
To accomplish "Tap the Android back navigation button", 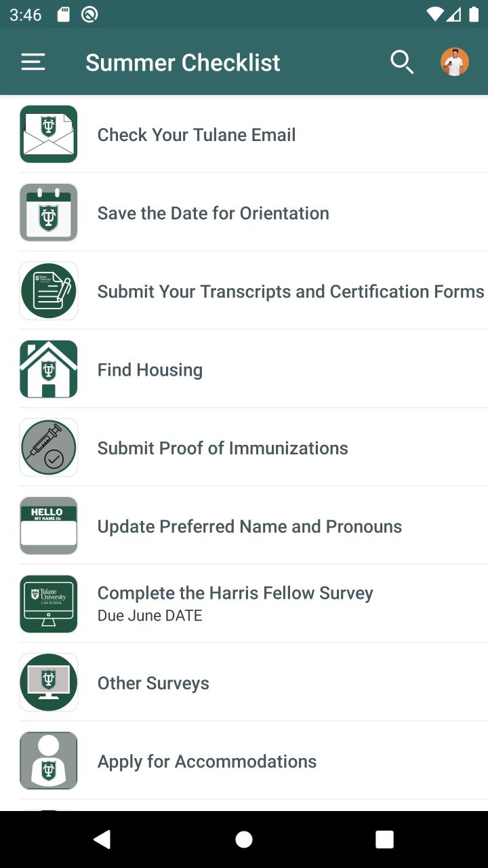I will coord(102,840).
